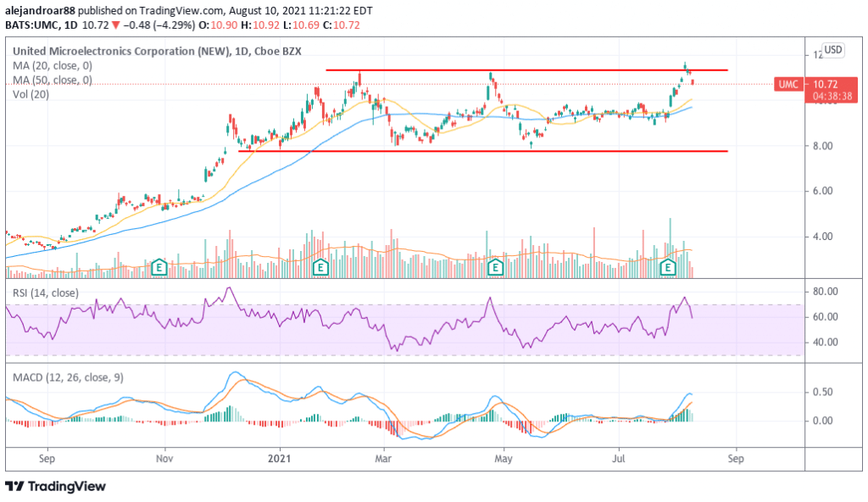Click the Jul time axis label
The width and height of the screenshot is (868, 502).
point(618,459)
